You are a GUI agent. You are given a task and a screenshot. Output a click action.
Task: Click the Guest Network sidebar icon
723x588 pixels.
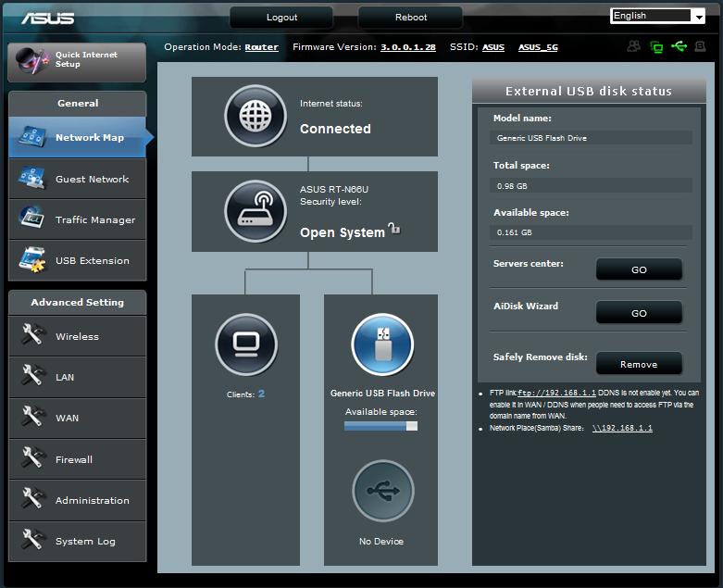(x=31, y=178)
